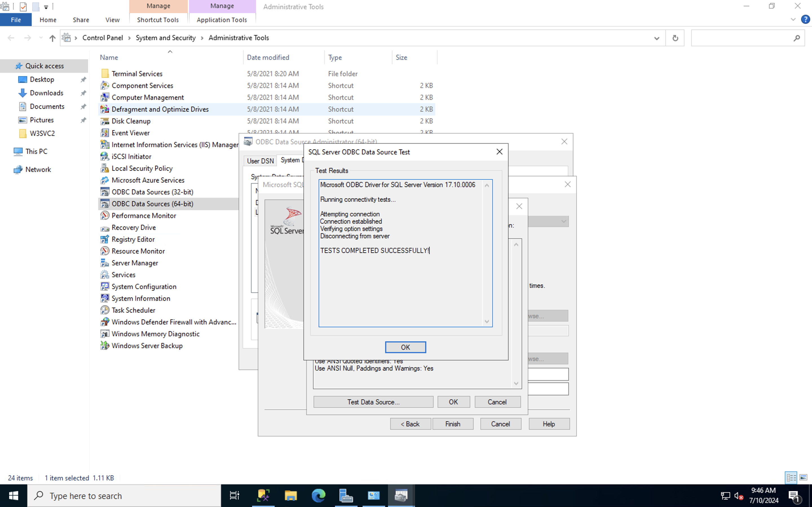Expand the address bar history dropdown

pos(656,38)
